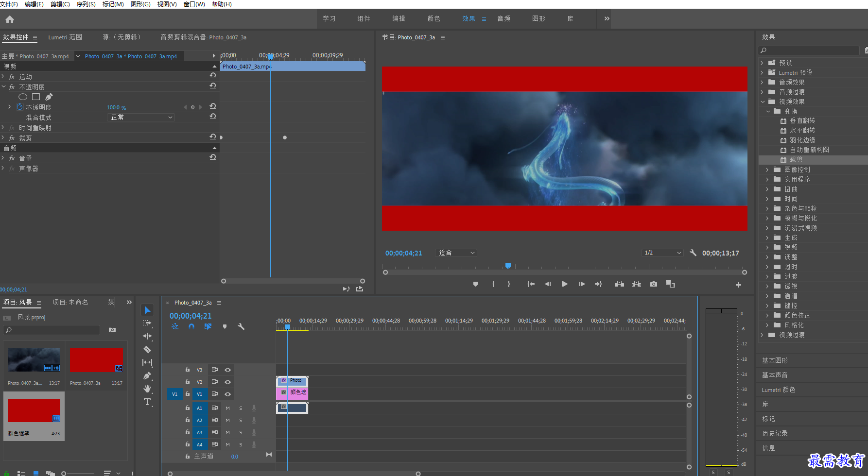Select the Hand tool
868x476 pixels.
(x=147, y=389)
